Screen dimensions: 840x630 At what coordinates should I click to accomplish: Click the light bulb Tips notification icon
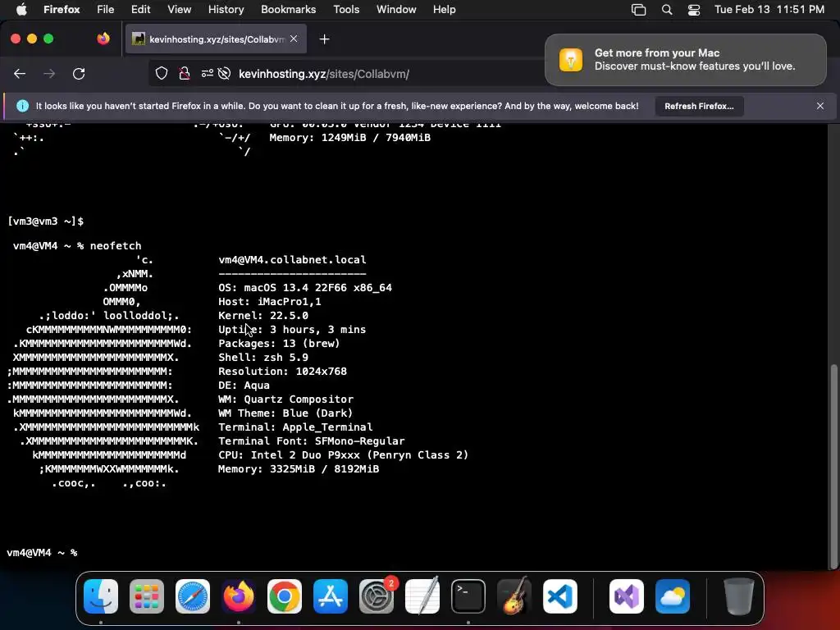coord(571,59)
